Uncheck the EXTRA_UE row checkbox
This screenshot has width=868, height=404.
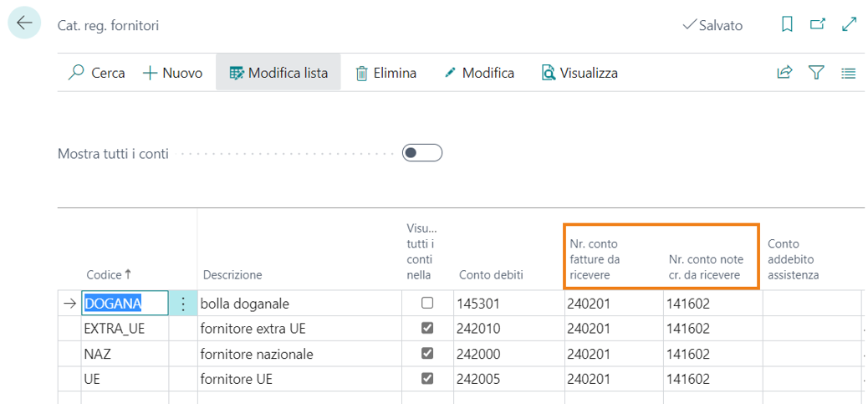pyautogui.click(x=427, y=328)
